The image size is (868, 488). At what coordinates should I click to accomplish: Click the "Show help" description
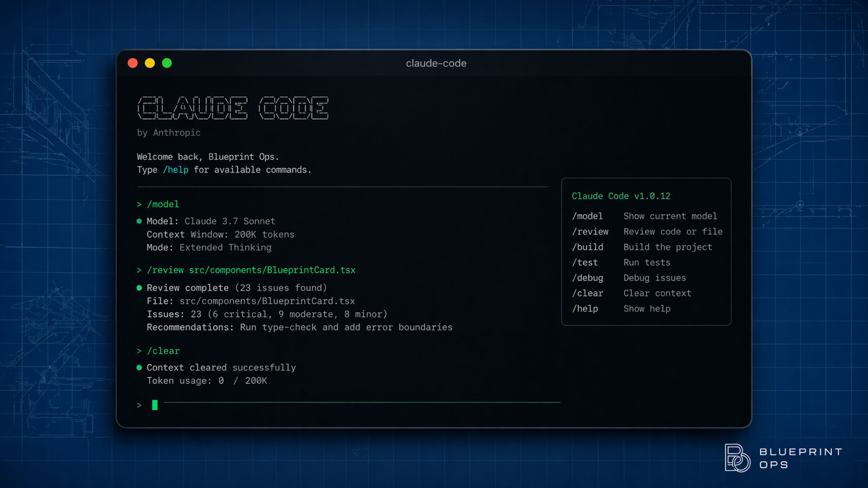[x=647, y=309]
